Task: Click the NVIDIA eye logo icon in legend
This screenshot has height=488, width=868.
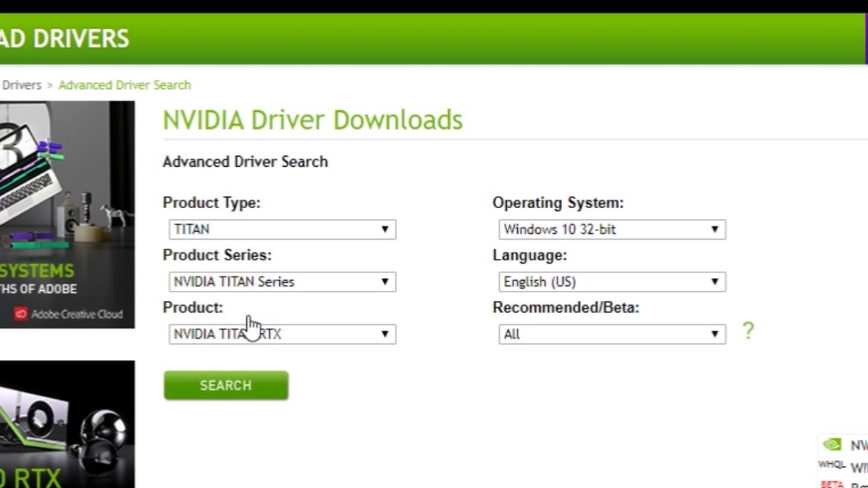Action: (832, 445)
